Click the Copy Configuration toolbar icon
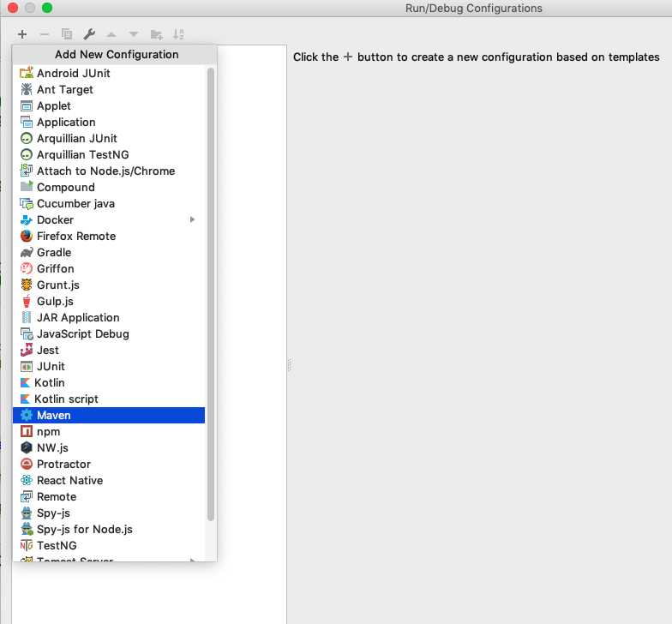Screen dimensions: 672x624 tap(67, 34)
